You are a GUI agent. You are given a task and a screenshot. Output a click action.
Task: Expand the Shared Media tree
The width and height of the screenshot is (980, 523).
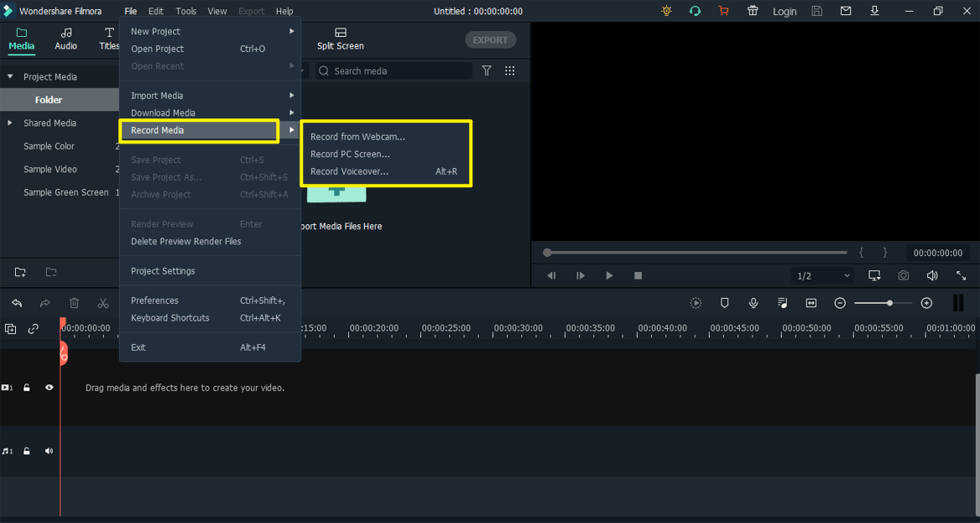tap(10, 123)
